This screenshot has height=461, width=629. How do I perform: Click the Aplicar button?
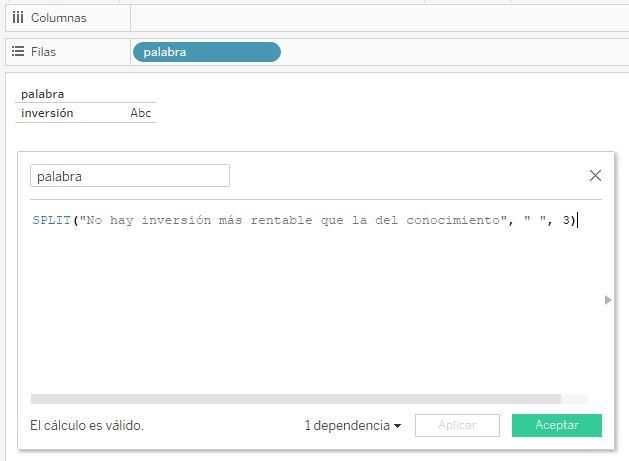coord(457,425)
